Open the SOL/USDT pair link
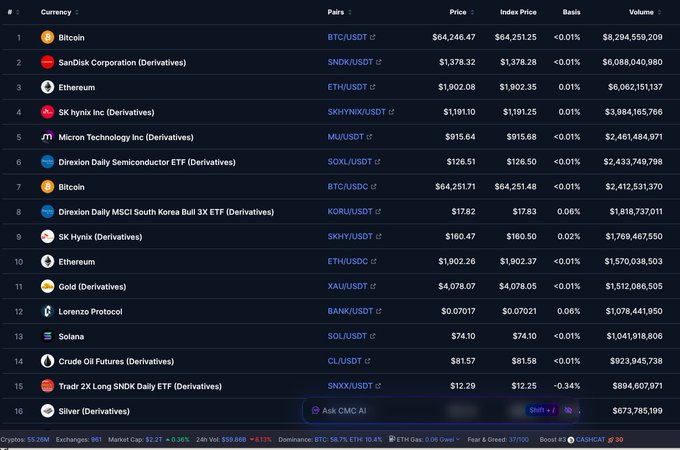This screenshot has height=450, width=680. pyautogui.click(x=347, y=336)
